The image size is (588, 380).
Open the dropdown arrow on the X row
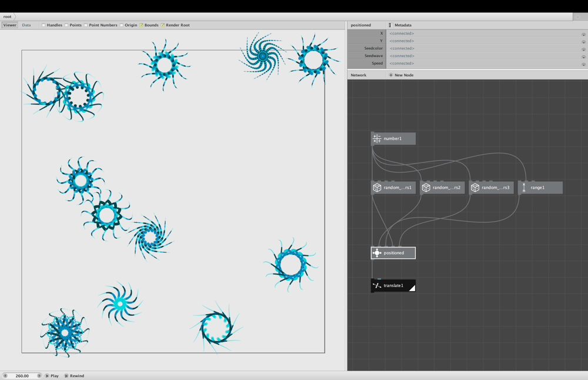[x=583, y=34]
